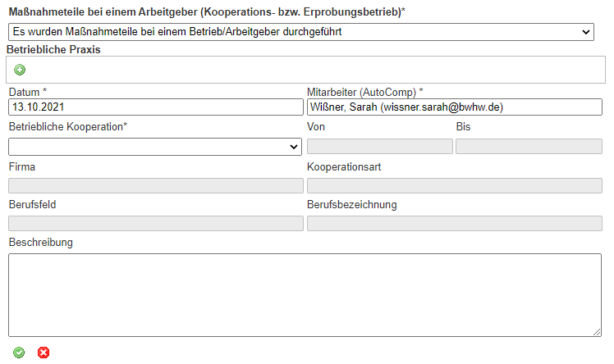Select the Von date field
614x364 pixels.
coord(379,147)
